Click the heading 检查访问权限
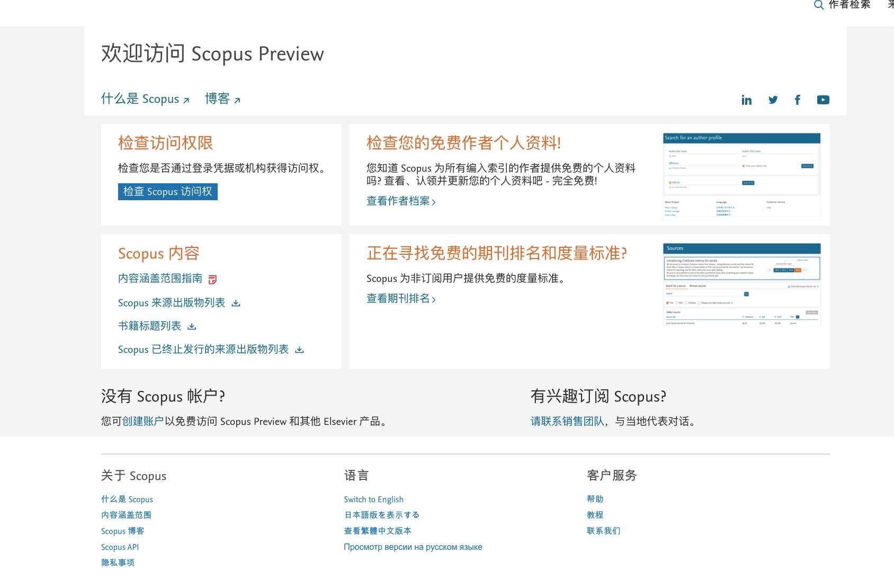 pos(166,143)
